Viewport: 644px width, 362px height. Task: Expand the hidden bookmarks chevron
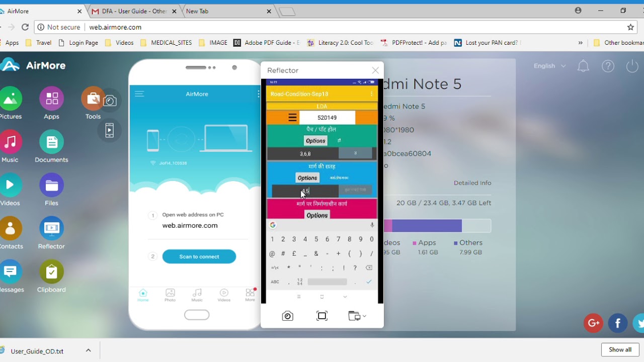(581, 43)
